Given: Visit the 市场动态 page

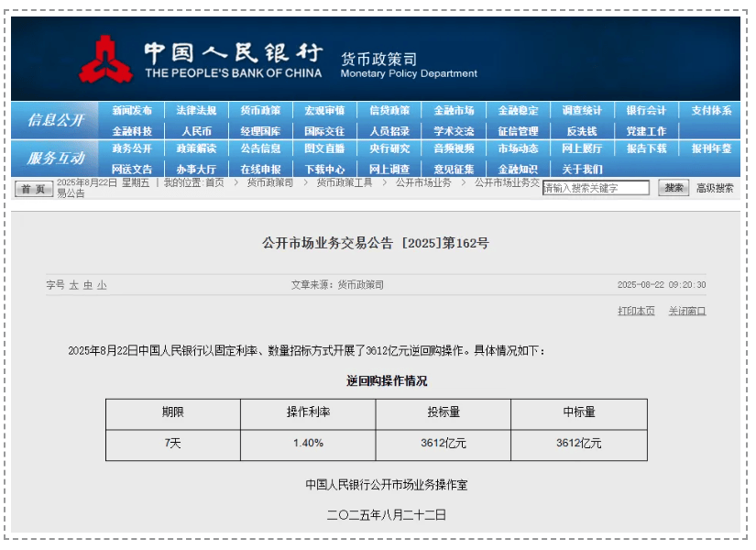Looking at the screenshot, I should (x=518, y=148).
